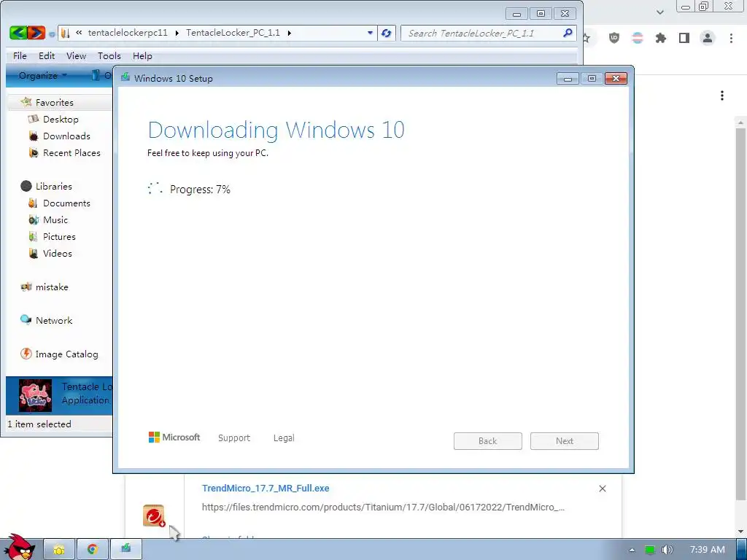747x560 pixels.
Task: Open Chrome downloads page three-dot menu
Action: [x=722, y=96]
